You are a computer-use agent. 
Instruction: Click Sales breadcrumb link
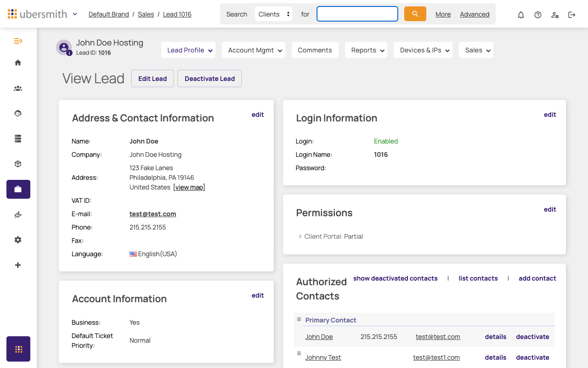(146, 14)
